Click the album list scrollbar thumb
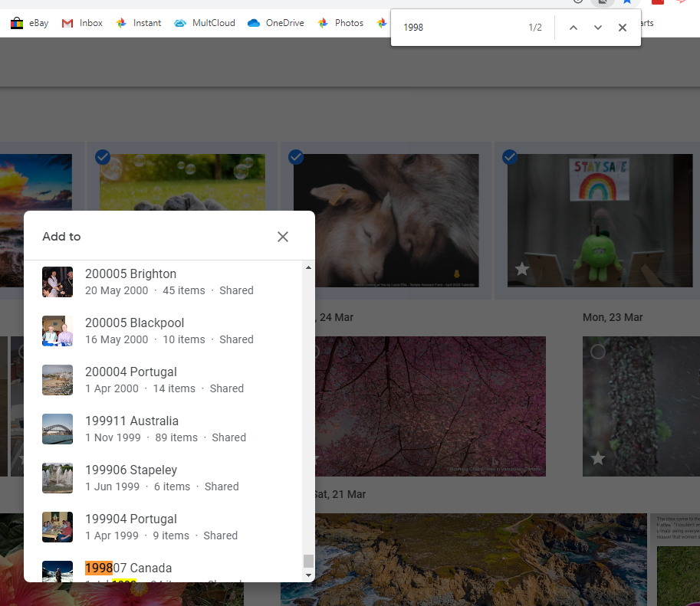This screenshot has height=606, width=700. (308, 561)
